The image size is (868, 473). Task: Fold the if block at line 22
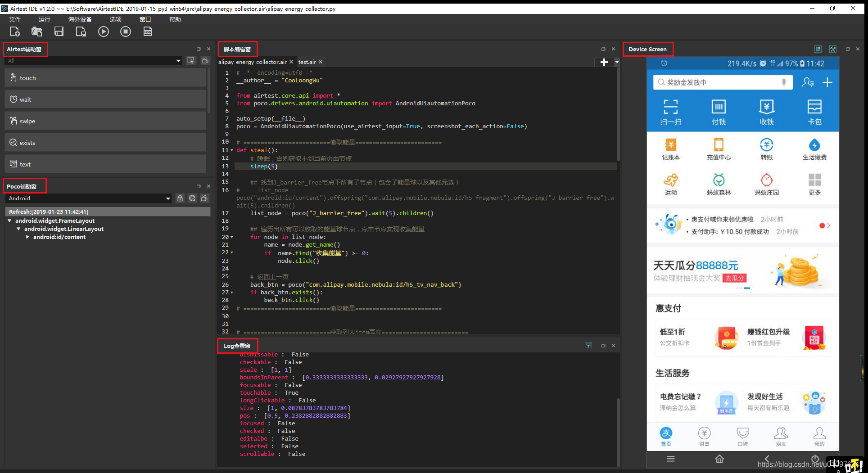pos(232,252)
